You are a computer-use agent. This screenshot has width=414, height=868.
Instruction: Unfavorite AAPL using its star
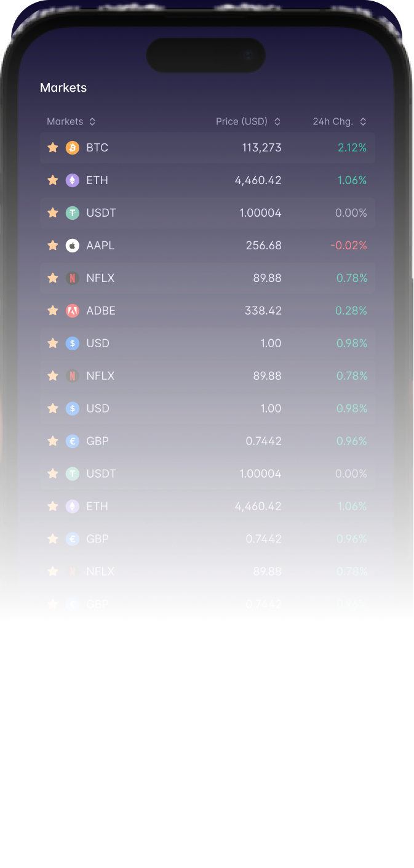(53, 246)
